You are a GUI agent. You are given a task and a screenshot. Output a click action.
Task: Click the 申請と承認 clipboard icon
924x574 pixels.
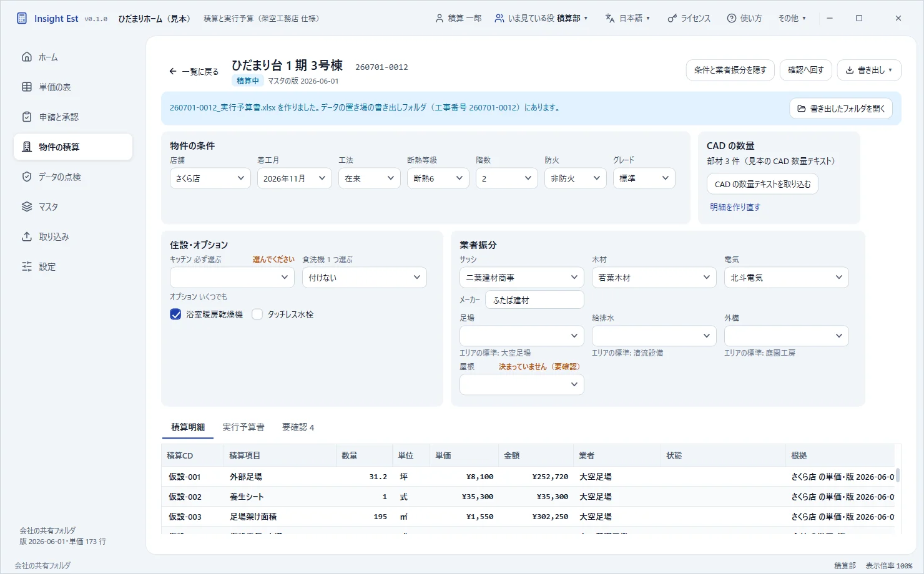[x=27, y=117]
